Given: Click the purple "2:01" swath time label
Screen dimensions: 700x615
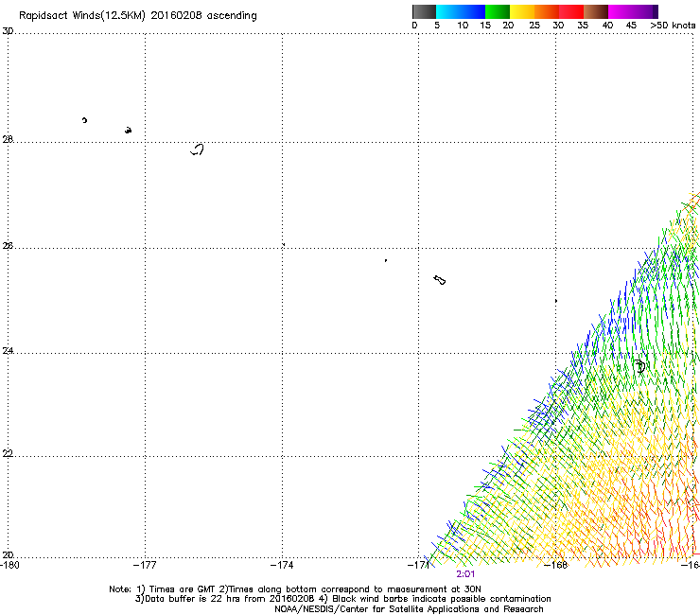Looking at the screenshot, I should point(465,574).
